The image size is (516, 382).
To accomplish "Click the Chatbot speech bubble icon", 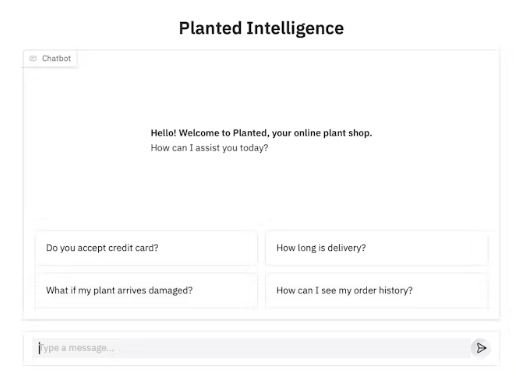I will point(33,59).
